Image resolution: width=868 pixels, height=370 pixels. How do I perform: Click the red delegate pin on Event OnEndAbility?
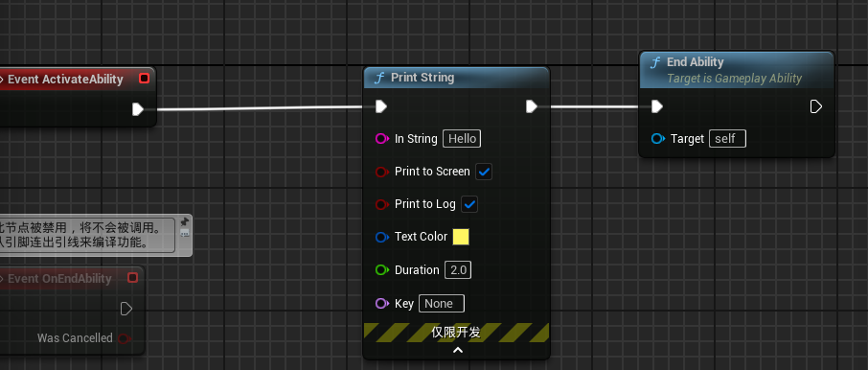click(132, 278)
